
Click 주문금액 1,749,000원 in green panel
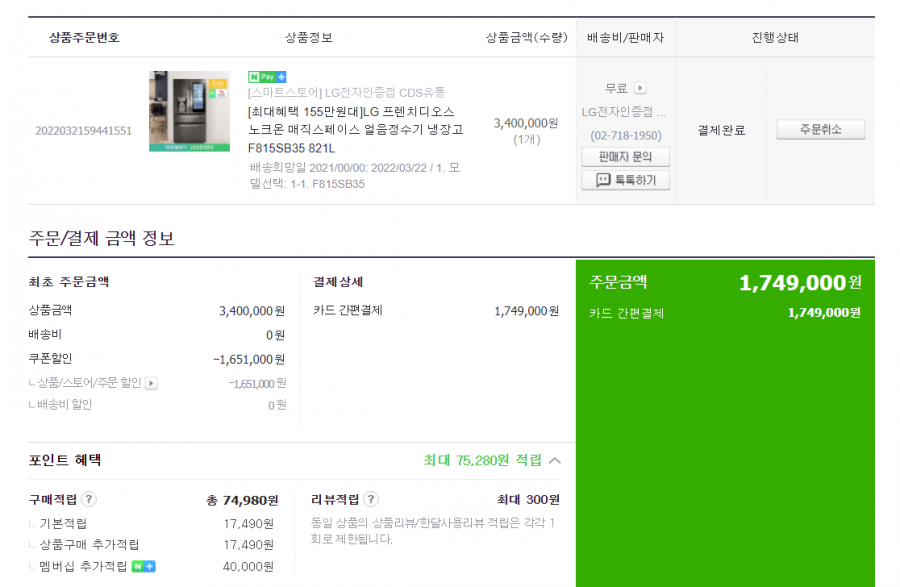pyautogui.click(x=800, y=282)
